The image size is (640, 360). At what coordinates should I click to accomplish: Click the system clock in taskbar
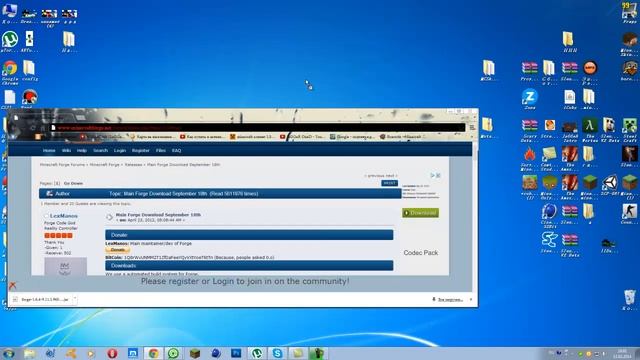(x=623, y=354)
